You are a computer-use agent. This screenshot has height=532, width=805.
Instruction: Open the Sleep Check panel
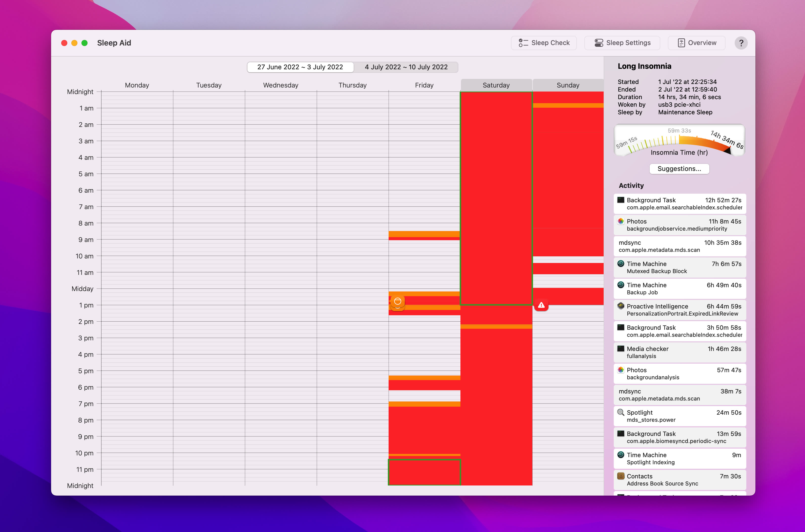(x=544, y=43)
